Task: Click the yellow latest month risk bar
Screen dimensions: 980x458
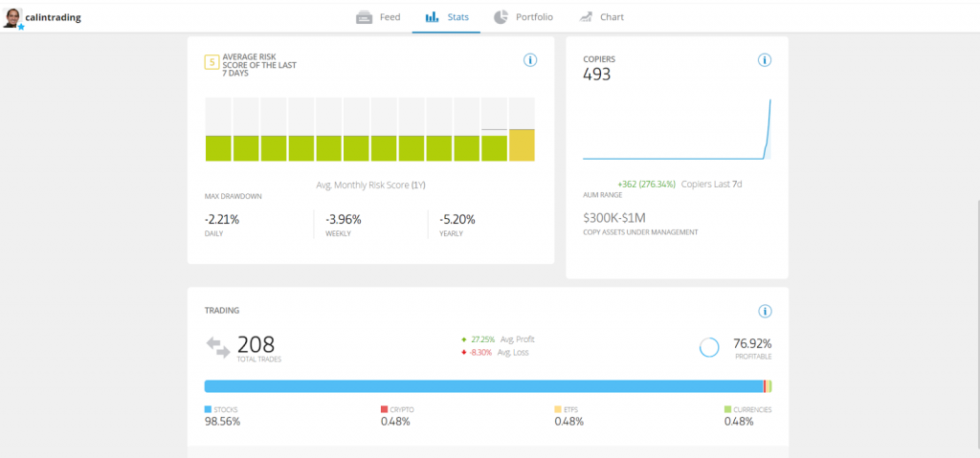Action: tap(522, 145)
